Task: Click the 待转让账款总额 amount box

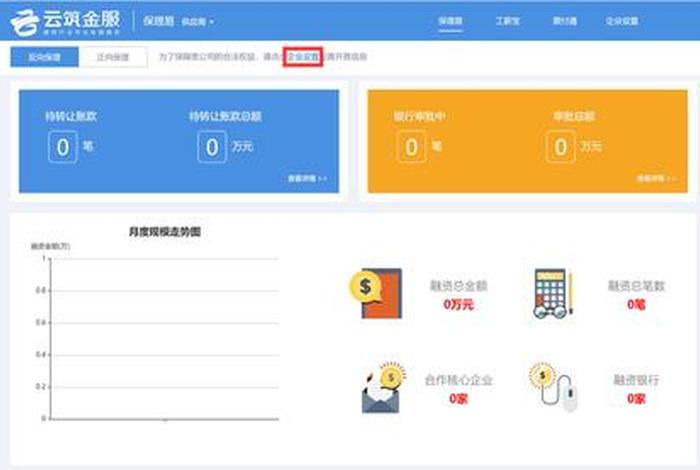Action: pos(212,147)
